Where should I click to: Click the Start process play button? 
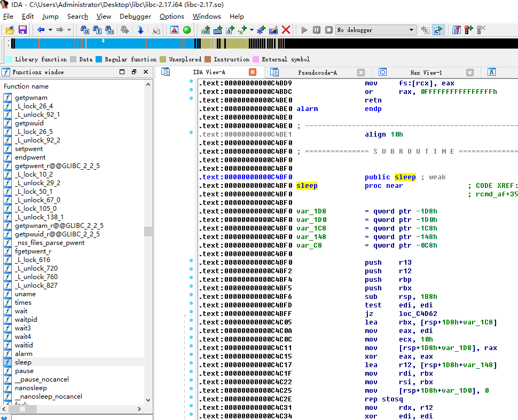(x=304, y=30)
